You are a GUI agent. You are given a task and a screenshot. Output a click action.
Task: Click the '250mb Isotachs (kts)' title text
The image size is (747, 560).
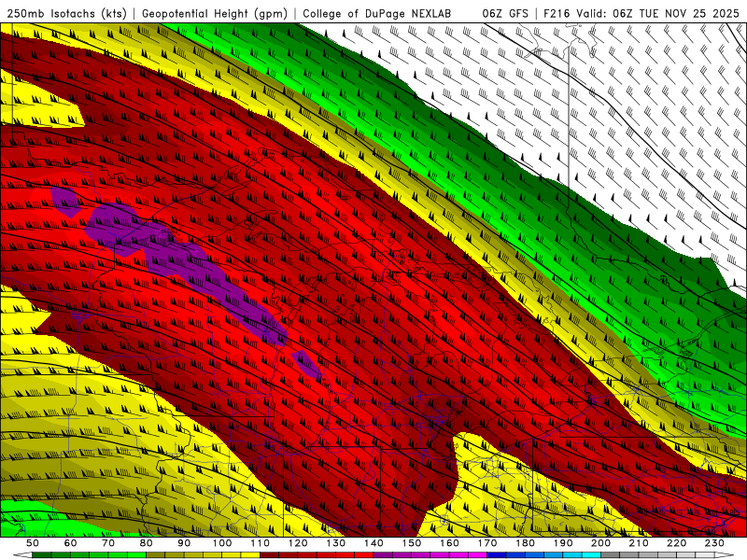[66, 13]
